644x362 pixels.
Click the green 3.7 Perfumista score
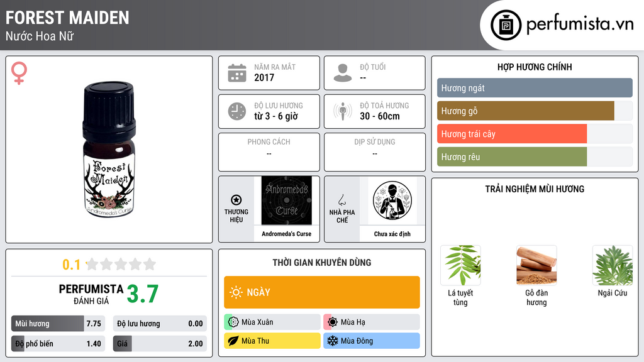[x=143, y=294]
